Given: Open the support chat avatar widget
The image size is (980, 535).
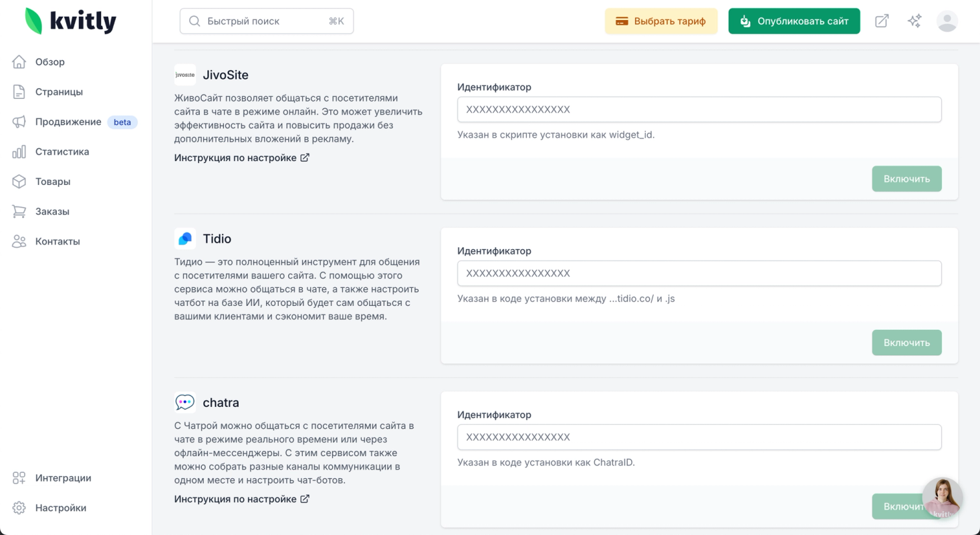Looking at the screenshot, I should [x=943, y=498].
